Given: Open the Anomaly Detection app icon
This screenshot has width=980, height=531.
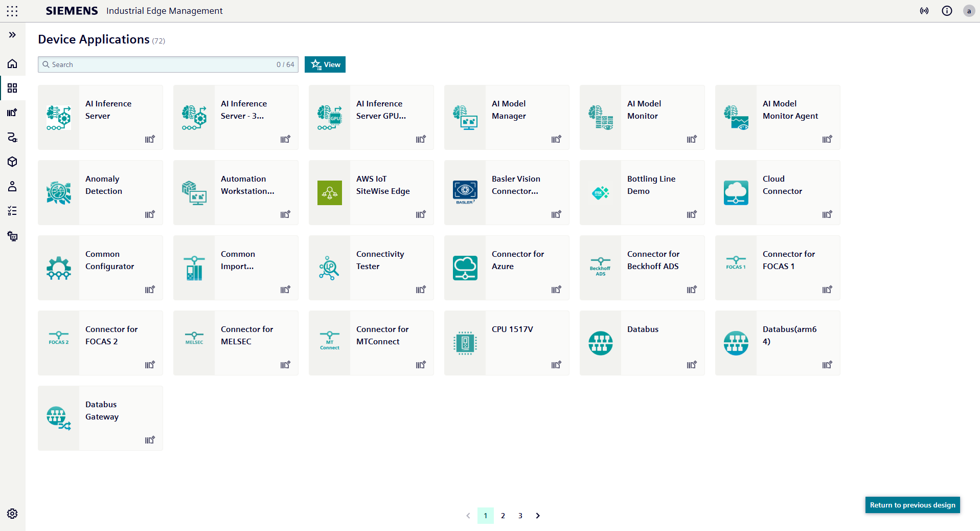Looking at the screenshot, I should (x=59, y=193).
